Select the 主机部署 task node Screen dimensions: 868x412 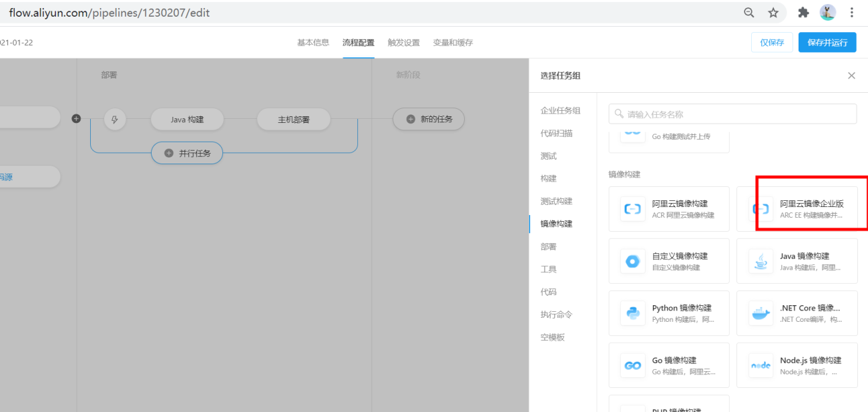click(x=294, y=120)
